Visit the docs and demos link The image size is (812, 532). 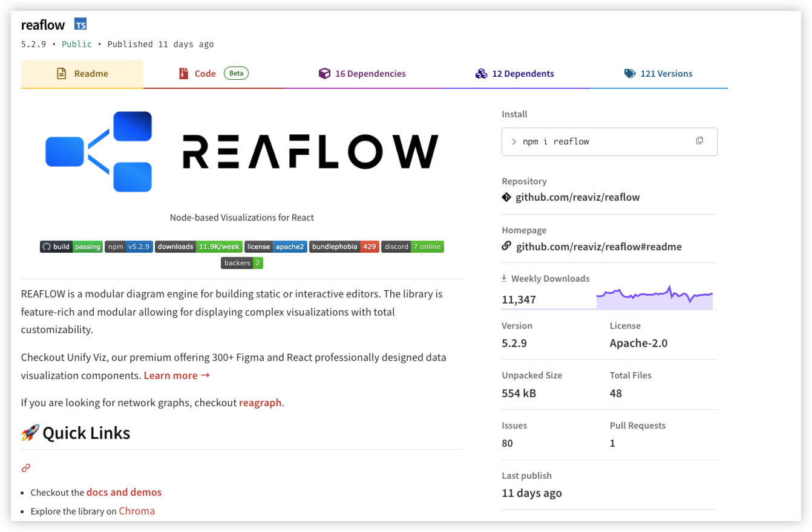click(124, 492)
